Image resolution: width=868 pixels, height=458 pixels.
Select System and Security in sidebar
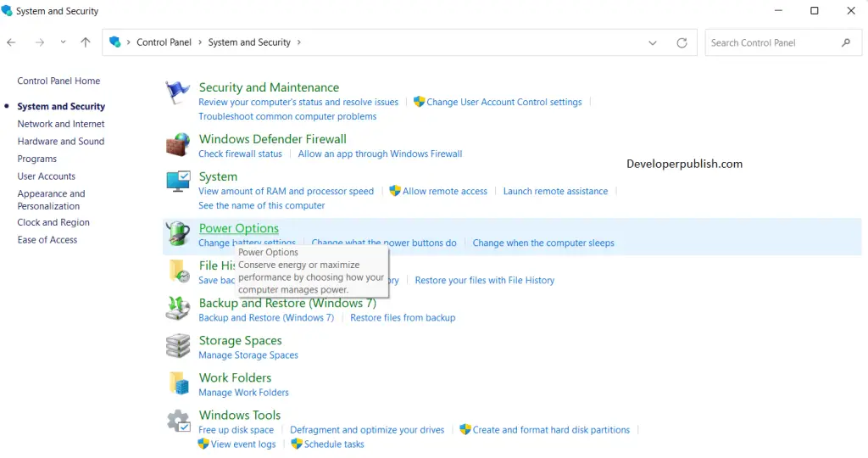coord(61,106)
